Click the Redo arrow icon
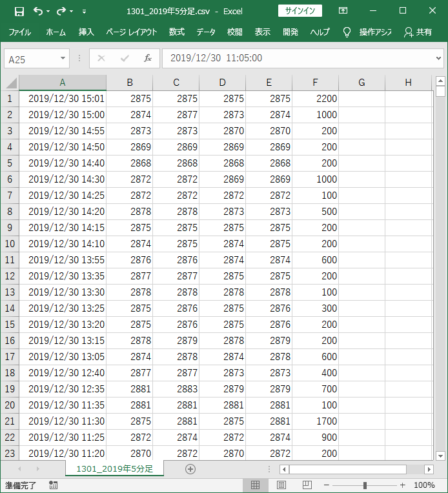The height and width of the screenshot is (493, 448). coord(61,12)
